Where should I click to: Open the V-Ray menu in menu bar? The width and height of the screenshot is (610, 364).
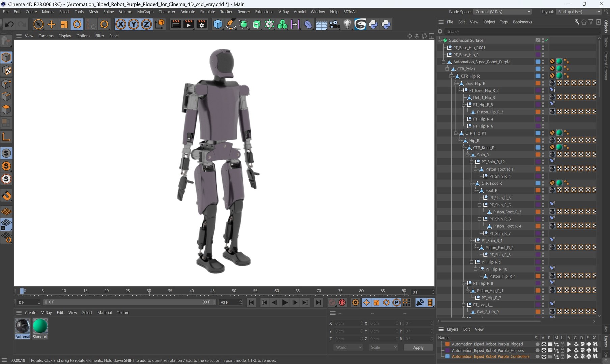click(283, 12)
